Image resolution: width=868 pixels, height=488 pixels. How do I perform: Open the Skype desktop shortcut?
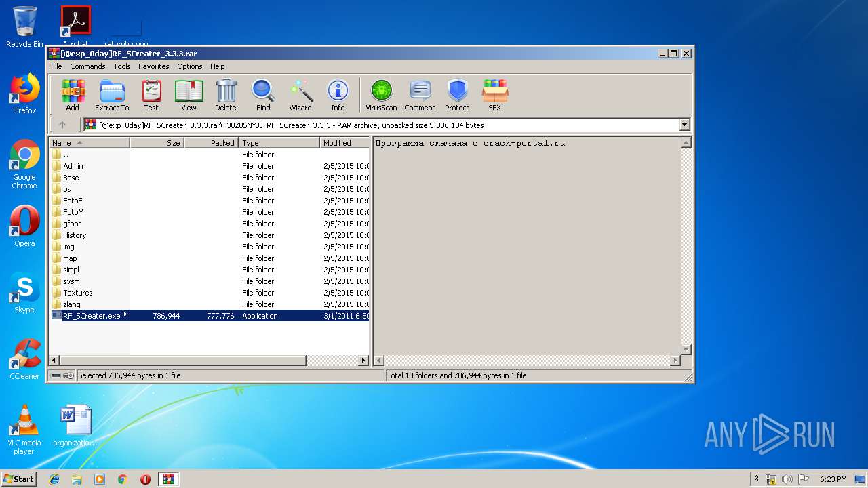pyautogui.click(x=24, y=293)
